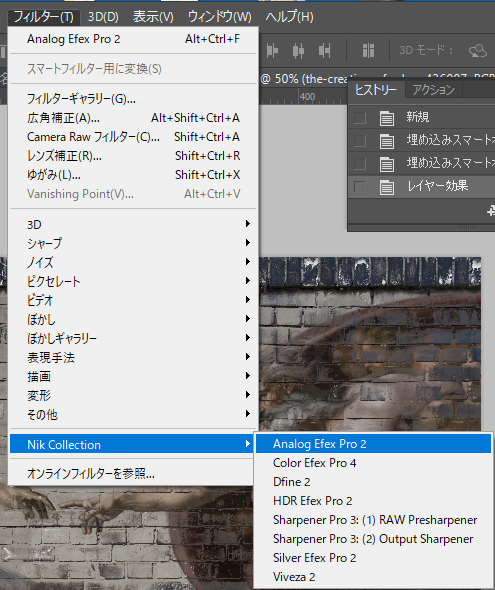Expand the 表現手法 submenu
The image size is (495, 590).
pos(133,357)
